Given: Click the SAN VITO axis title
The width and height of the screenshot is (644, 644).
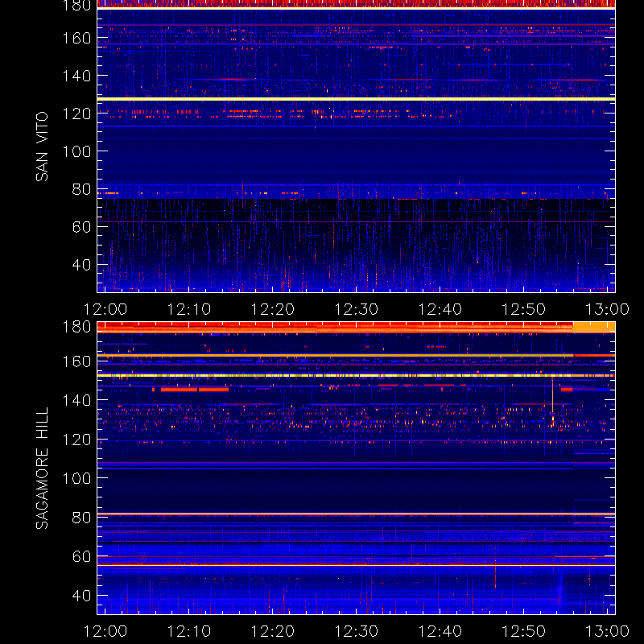Looking at the screenshot, I should [x=42, y=147].
